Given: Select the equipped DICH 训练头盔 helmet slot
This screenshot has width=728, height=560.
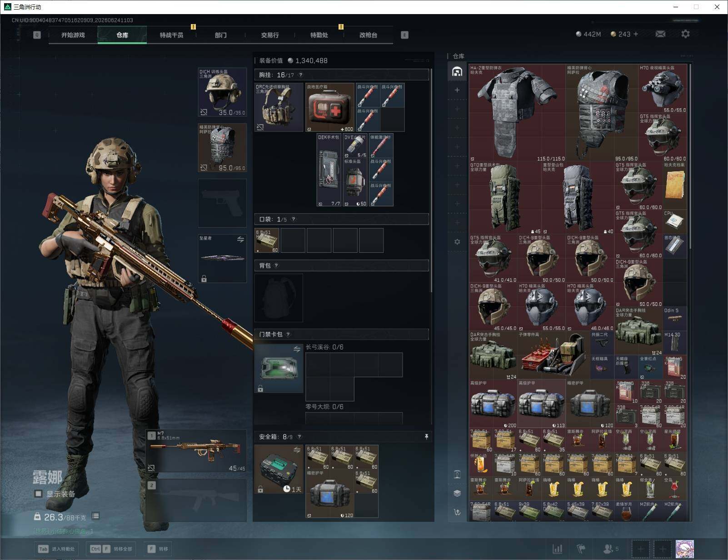Looking at the screenshot, I should [x=222, y=92].
